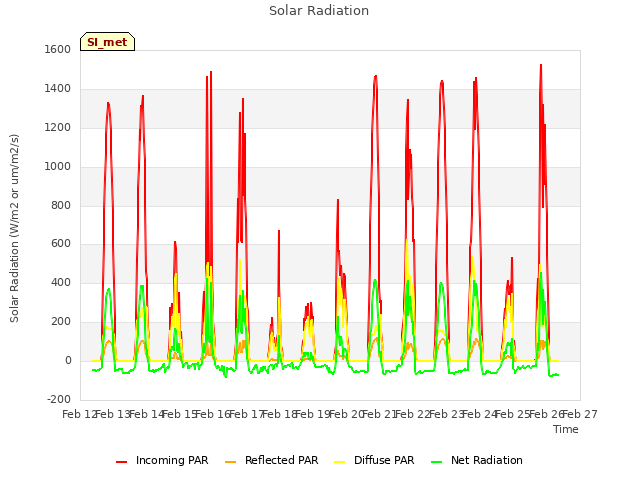Viewport: 640px width, 480px height.
Task: Click the y-axis tick label 1000
Action: click(58, 167)
